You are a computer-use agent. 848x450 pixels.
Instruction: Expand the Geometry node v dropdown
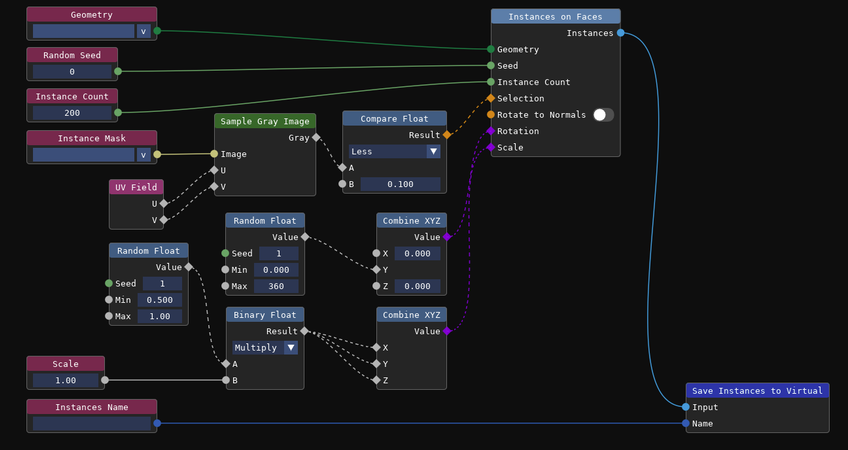coord(143,31)
